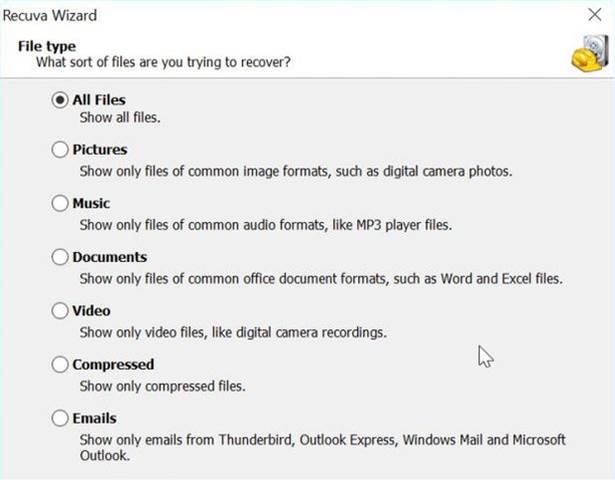The width and height of the screenshot is (615, 480).
Task: Click the Emails label text
Action: tap(95, 419)
